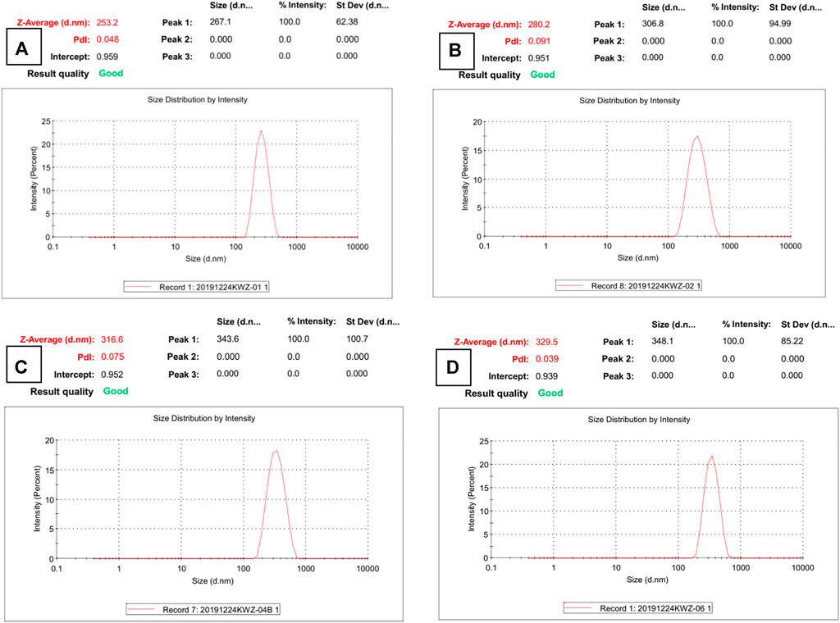Image resolution: width=840 pixels, height=623 pixels.
Task: Select the chart title above the KWZ-04B plot
Action: click(x=204, y=418)
